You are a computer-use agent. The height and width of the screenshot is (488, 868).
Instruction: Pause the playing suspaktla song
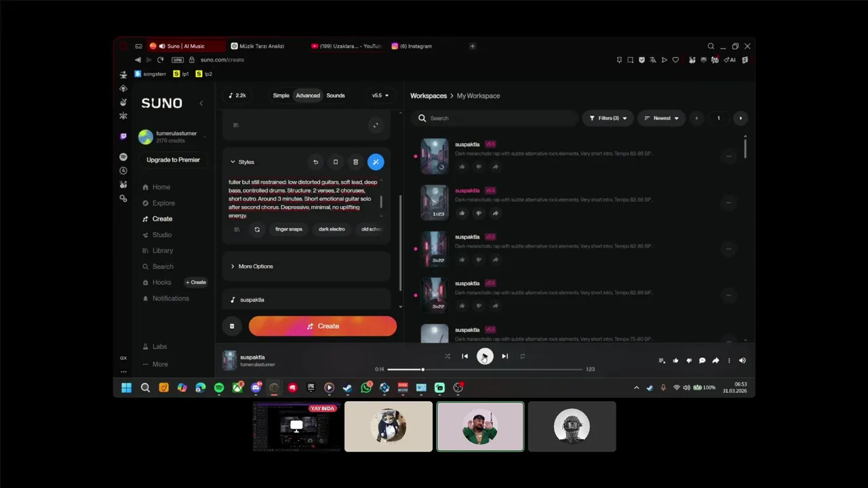tap(485, 357)
